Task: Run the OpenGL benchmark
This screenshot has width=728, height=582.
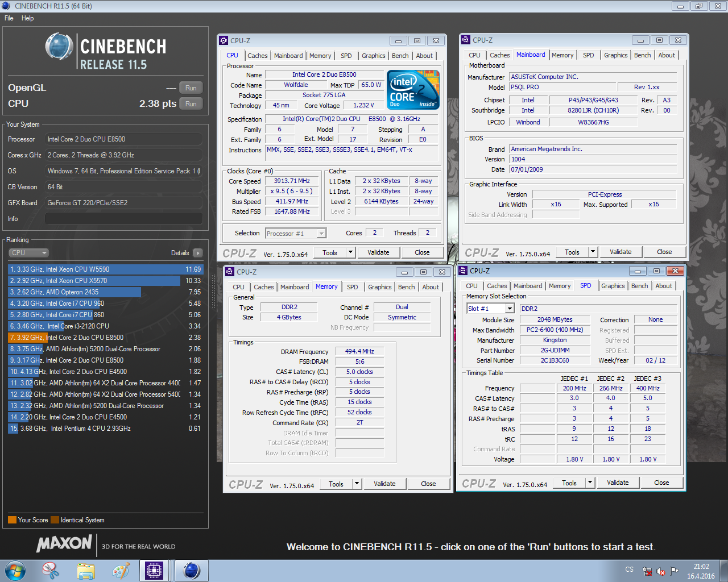Action: pos(191,88)
